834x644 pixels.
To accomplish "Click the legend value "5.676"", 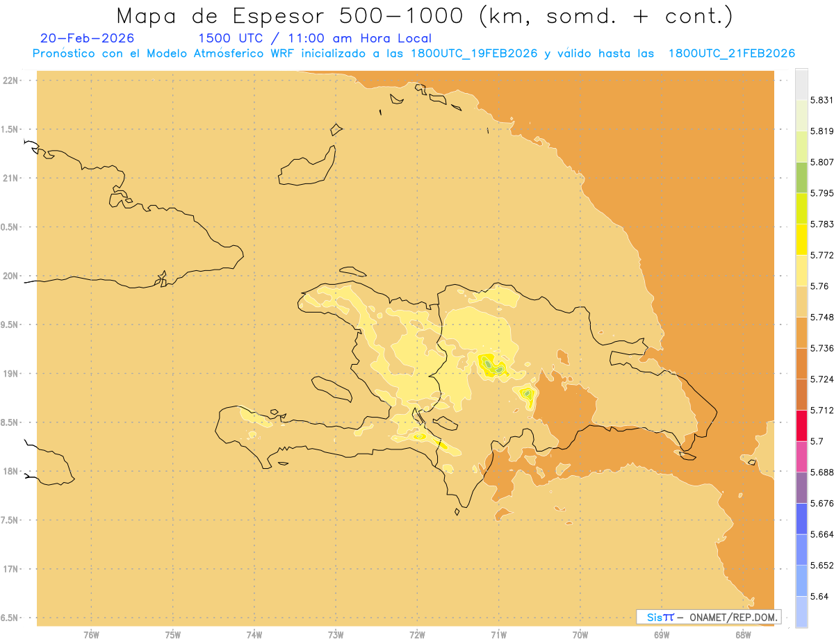I will [x=822, y=504].
